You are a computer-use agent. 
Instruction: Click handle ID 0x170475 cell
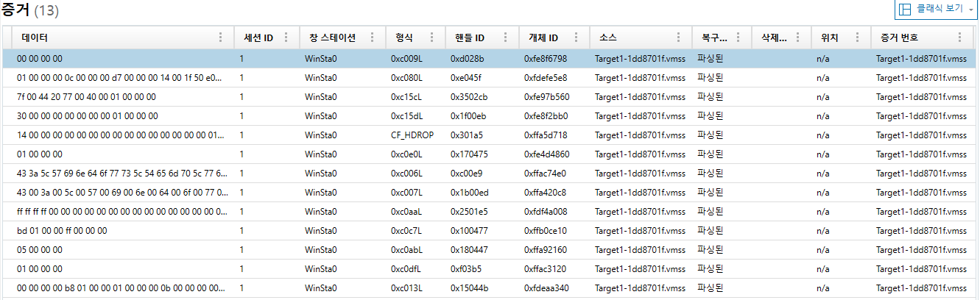click(x=469, y=154)
